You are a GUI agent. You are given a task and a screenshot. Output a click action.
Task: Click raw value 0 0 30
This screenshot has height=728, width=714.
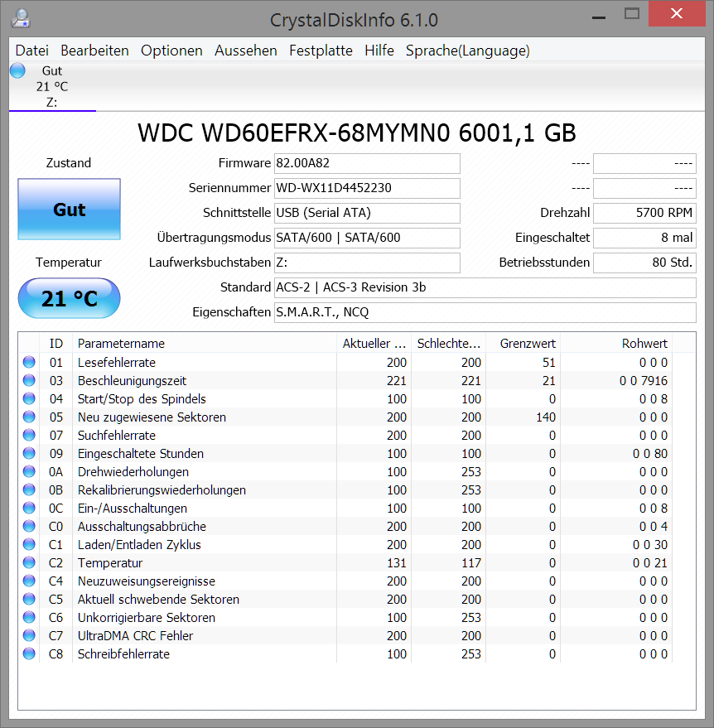click(x=650, y=545)
